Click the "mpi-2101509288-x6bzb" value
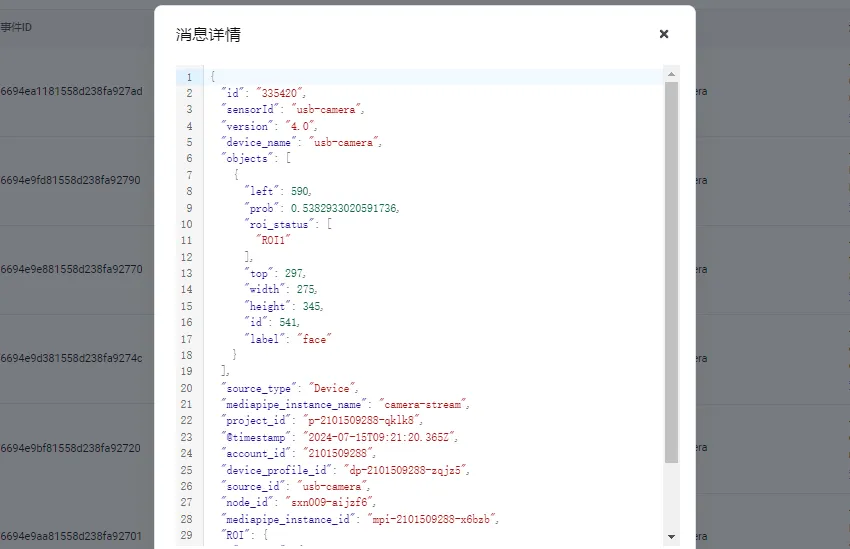 431,519
